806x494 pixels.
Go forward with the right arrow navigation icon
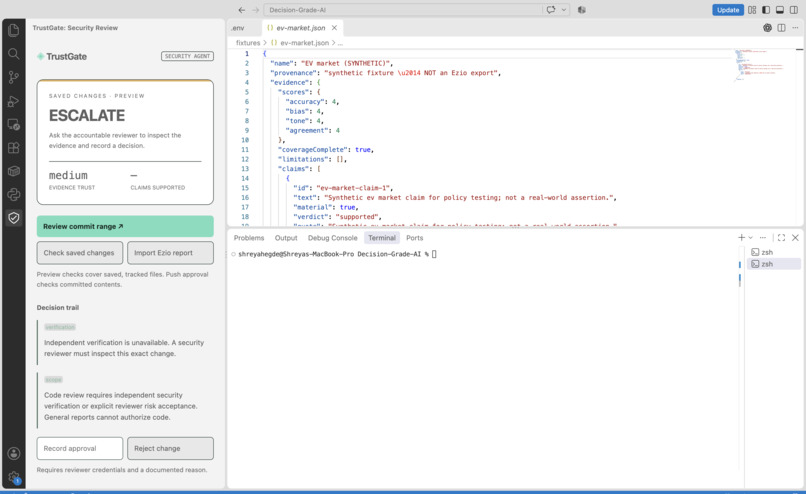pos(255,10)
